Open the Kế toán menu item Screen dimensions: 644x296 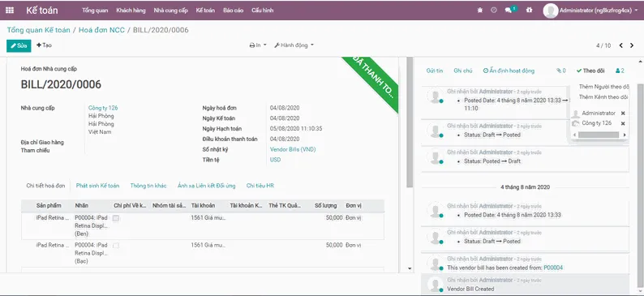tap(205, 11)
